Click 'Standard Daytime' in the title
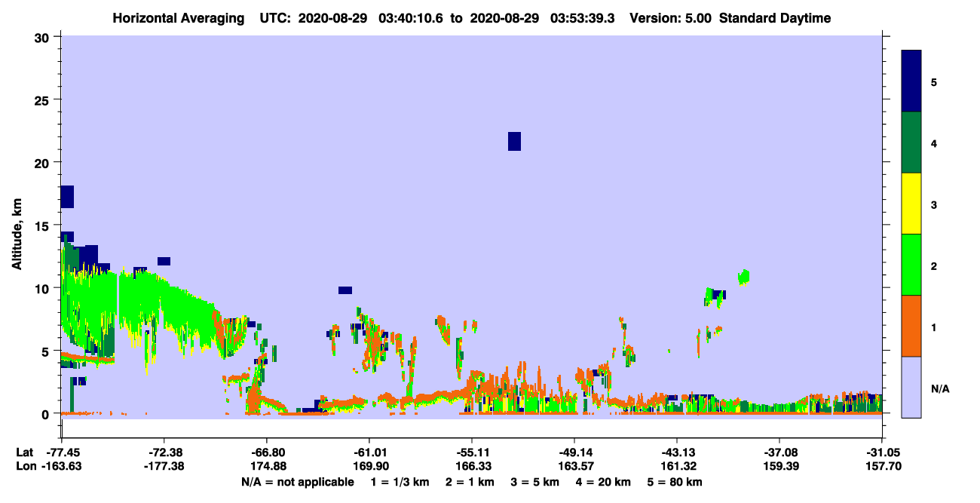This screenshot has height=503, width=980. (x=775, y=18)
